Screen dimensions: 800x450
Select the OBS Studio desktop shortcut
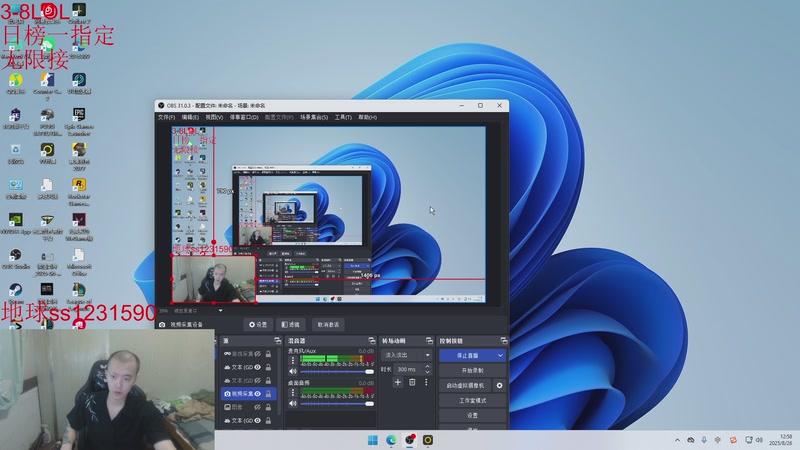16,259
